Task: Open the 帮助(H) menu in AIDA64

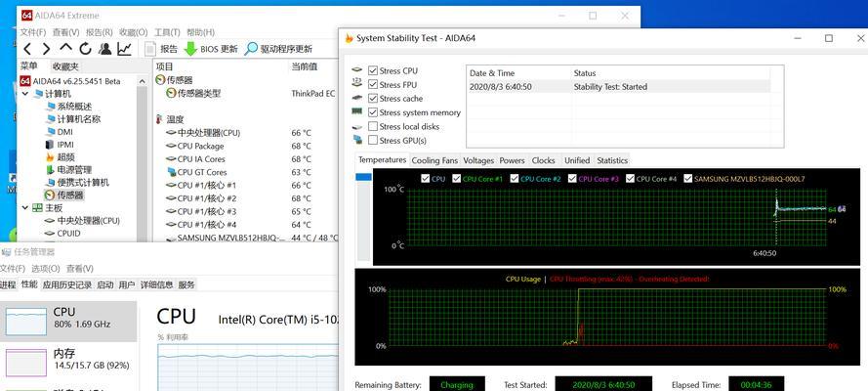Action: [200, 32]
